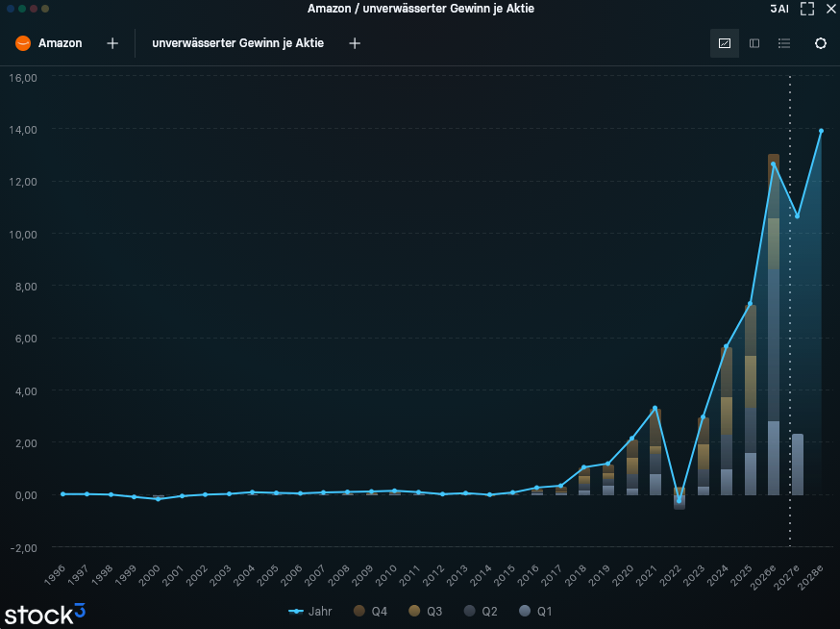
Task: Click the 2021 data point on the line
Action: point(655,409)
